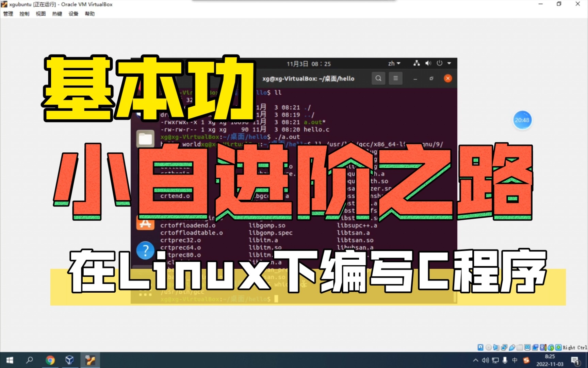Open VirtualBox Manager from the taskbar
Image resolution: width=588 pixels, height=368 pixels.
coord(70,360)
